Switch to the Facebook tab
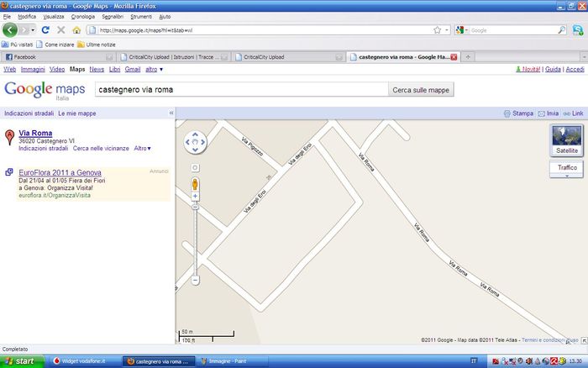Image resolution: width=588 pixels, height=368 pixels. (59, 57)
